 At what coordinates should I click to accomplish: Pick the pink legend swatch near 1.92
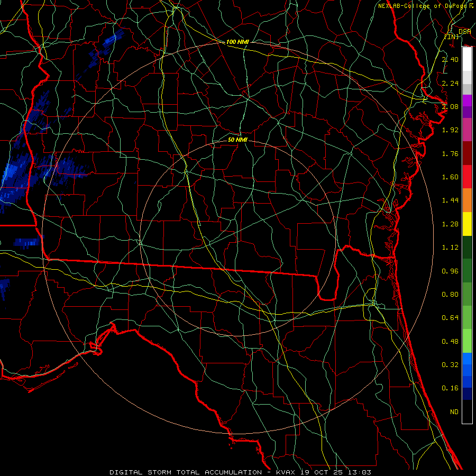point(467,130)
